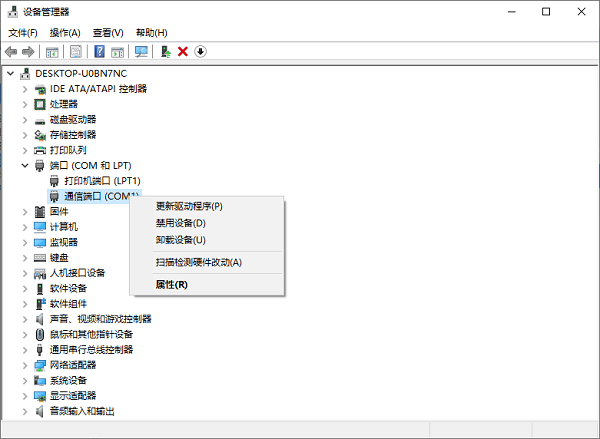Click the Properties sheet toolbar icon
Image resolution: width=600 pixels, height=439 pixels.
[74, 51]
